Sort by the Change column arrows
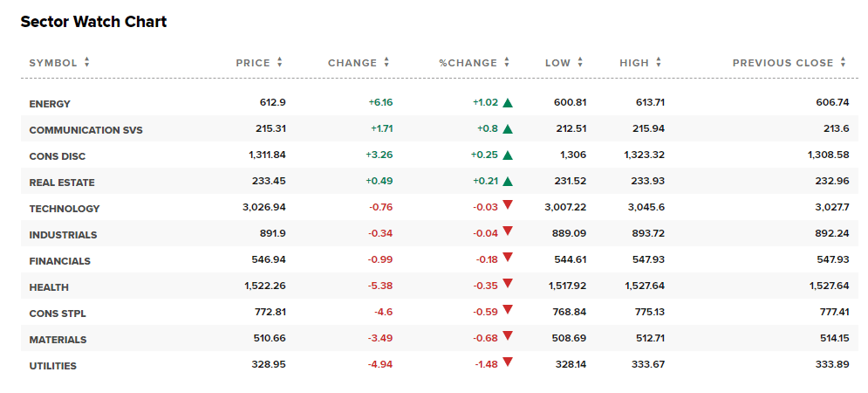The width and height of the screenshot is (868, 393). (x=386, y=63)
